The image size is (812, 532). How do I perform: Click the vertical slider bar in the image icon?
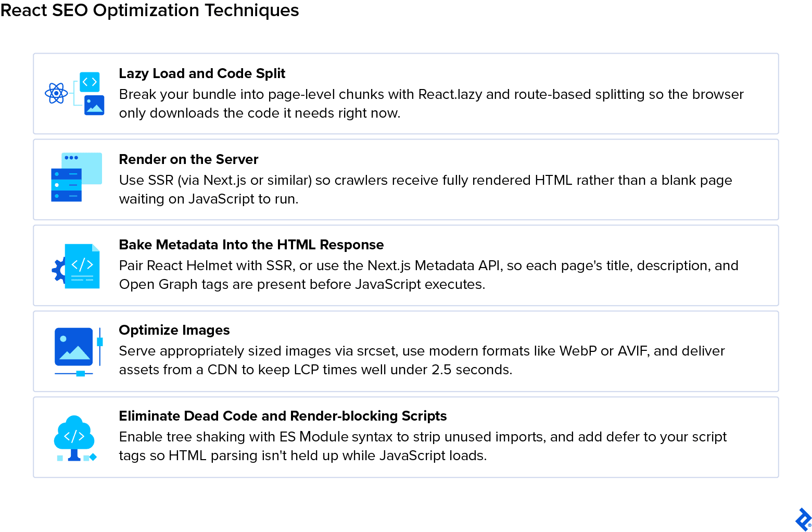(x=100, y=346)
